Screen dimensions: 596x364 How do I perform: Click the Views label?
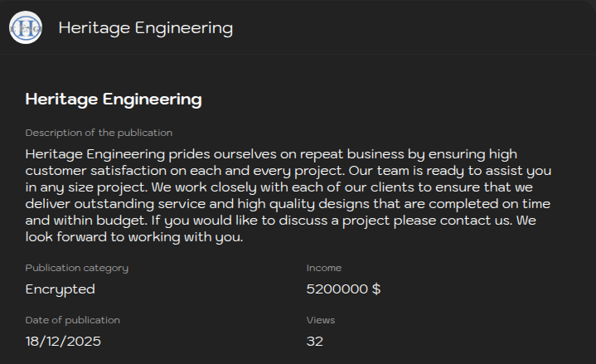[321, 320]
